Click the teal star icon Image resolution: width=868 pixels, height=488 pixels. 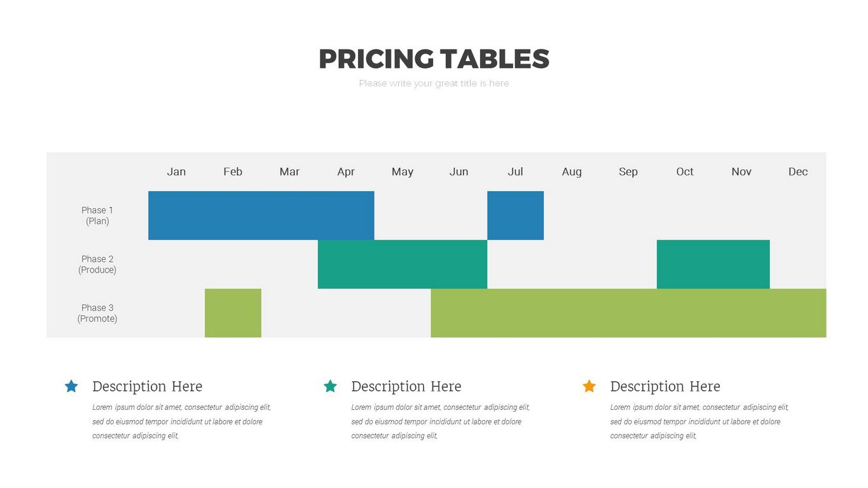pos(330,386)
